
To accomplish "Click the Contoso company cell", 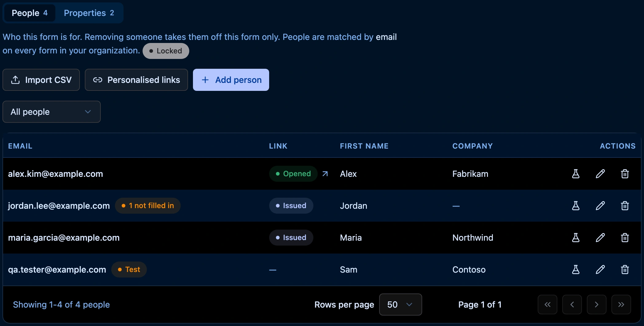I will pyautogui.click(x=469, y=270).
